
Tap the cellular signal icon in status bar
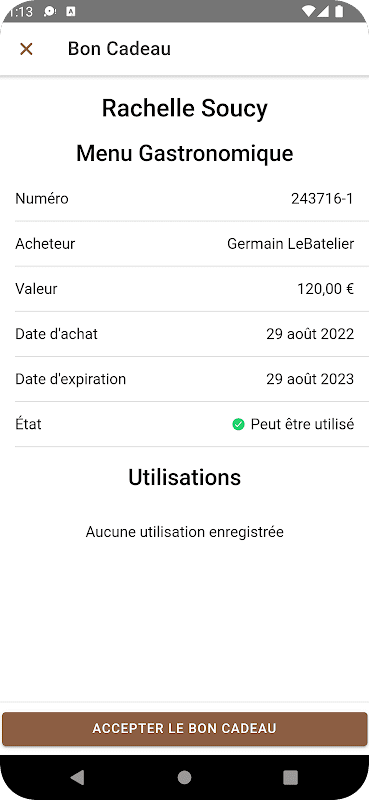(324, 11)
